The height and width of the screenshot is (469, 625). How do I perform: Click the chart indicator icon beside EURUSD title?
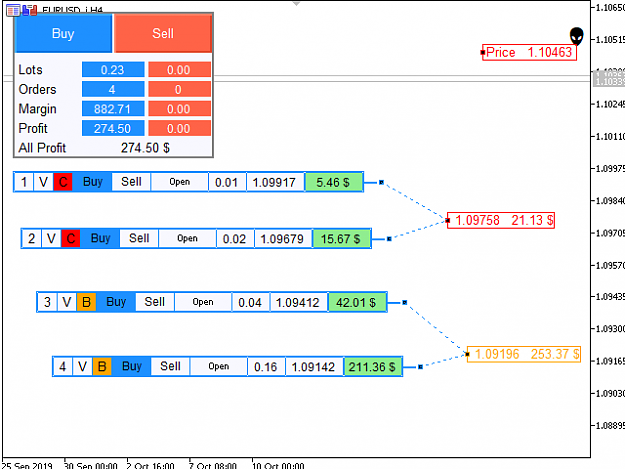click(29, 10)
